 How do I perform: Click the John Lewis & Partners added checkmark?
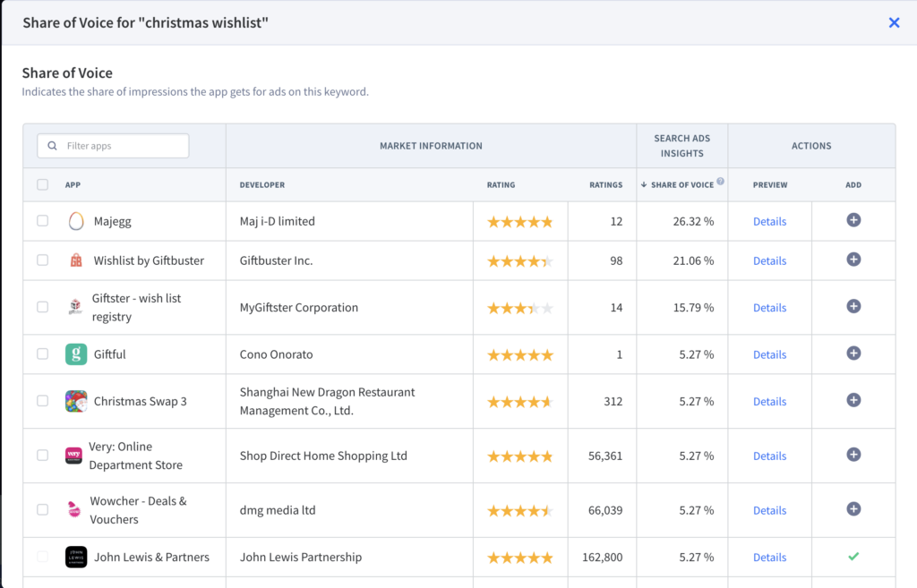pos(853,557)
